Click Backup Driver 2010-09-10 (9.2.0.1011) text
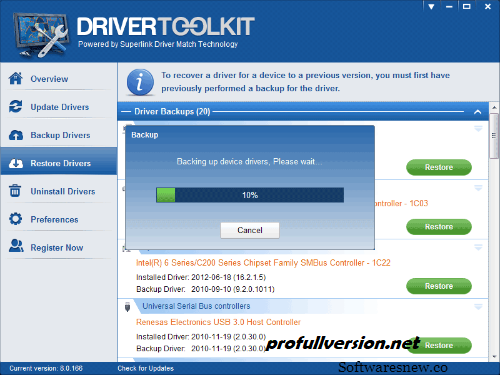 click(x=205, y=289)
